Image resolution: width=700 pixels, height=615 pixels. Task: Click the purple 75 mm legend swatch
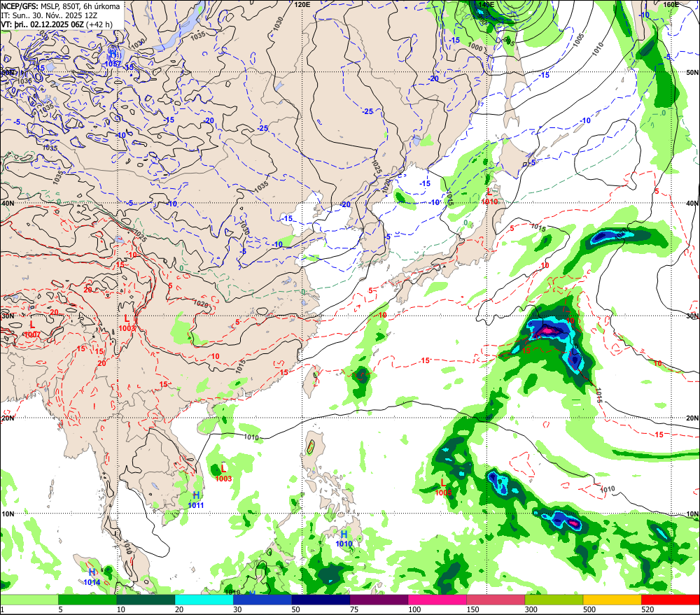[379, 600]
